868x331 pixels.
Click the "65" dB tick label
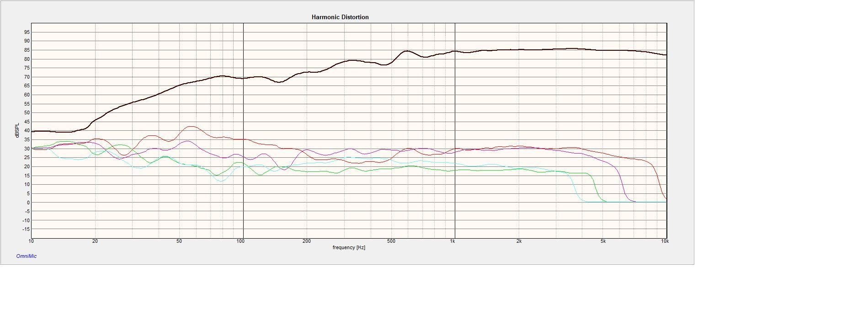point(27,86)
